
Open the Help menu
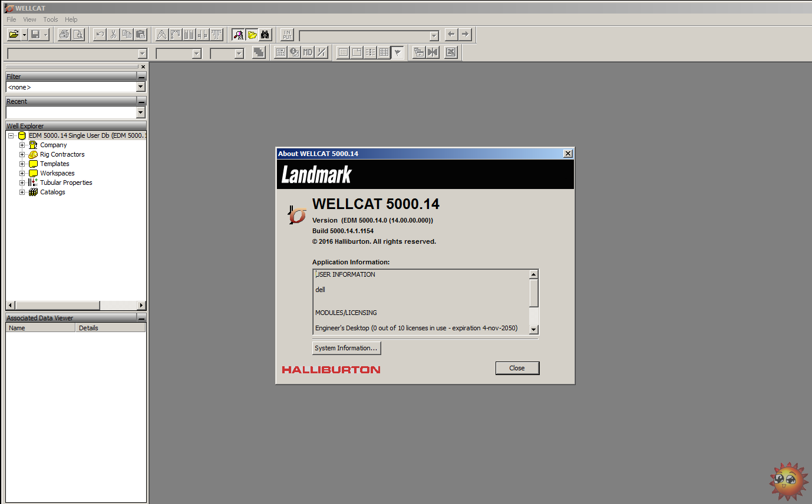[71, 19]
